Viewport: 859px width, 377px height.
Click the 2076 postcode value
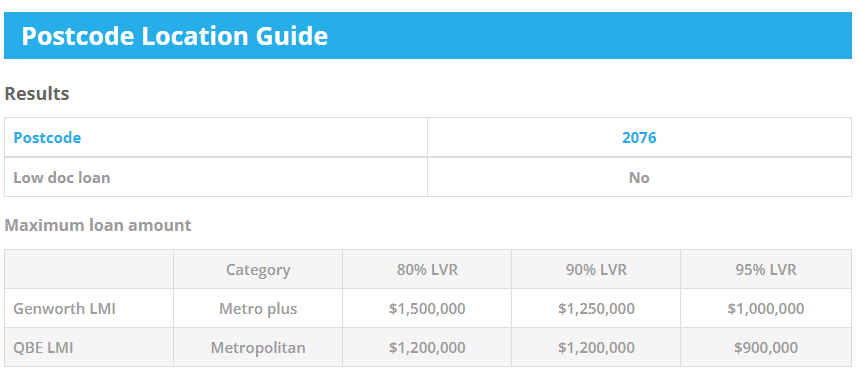[x=639, y=138]
